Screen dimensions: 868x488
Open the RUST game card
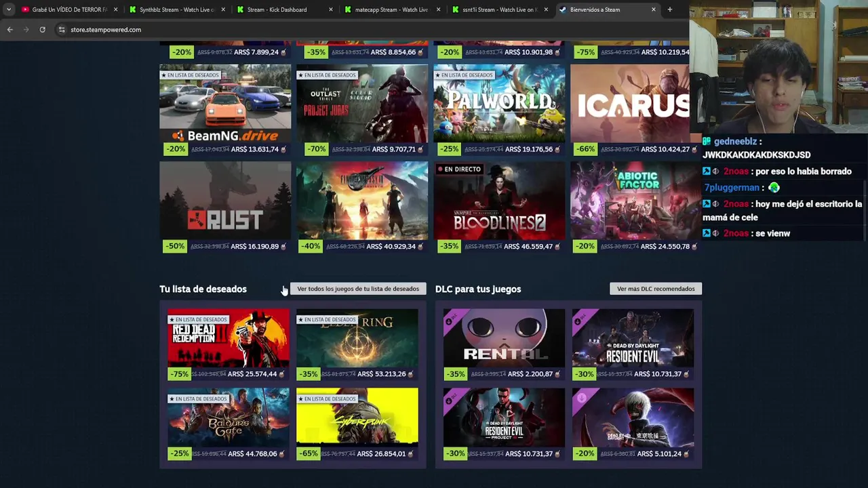click(225, 207)
